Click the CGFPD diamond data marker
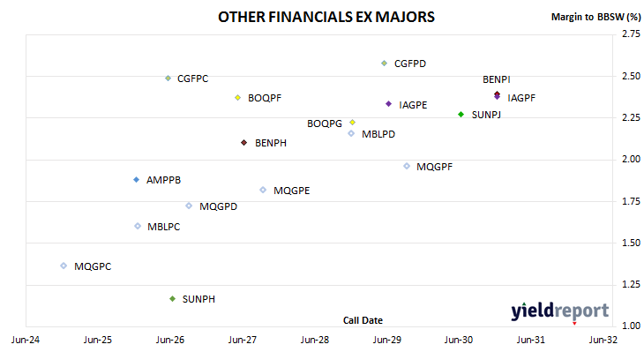This screenshot has height=352, width=644. (x=384, y=64)
